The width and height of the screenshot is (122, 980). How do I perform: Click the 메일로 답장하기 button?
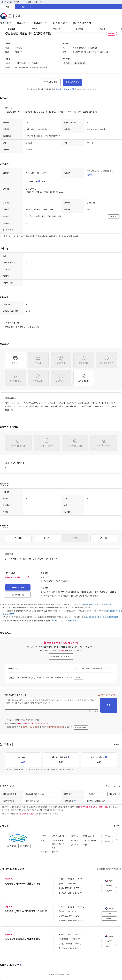81,727
